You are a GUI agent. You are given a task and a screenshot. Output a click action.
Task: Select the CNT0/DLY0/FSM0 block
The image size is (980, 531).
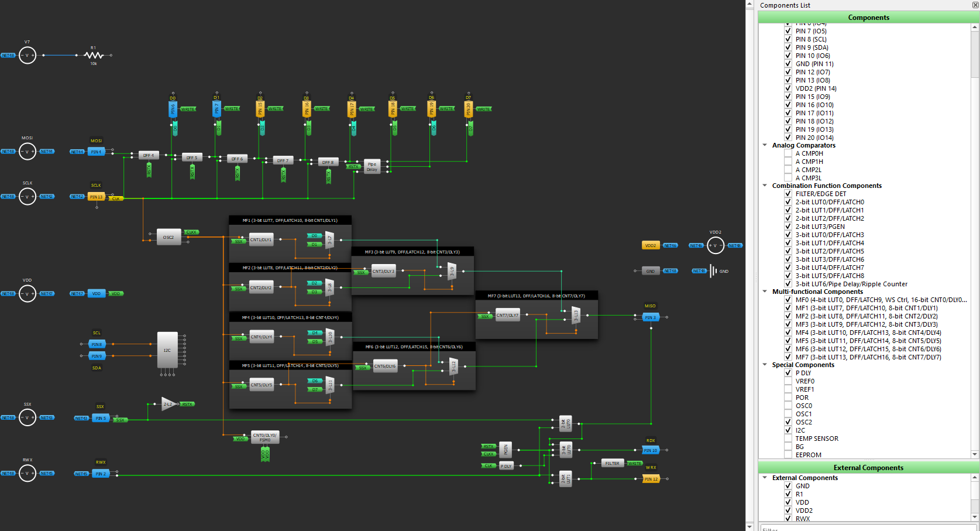click(265, 438)
